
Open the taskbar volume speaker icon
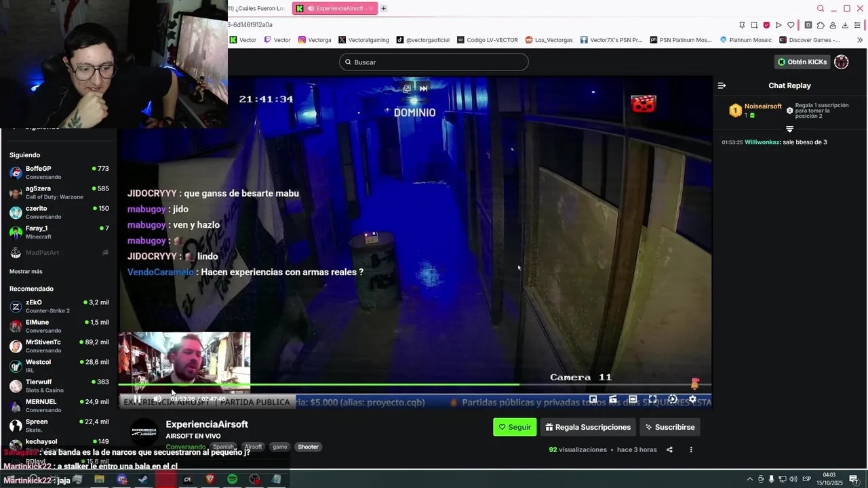click(x=793, y=479)
